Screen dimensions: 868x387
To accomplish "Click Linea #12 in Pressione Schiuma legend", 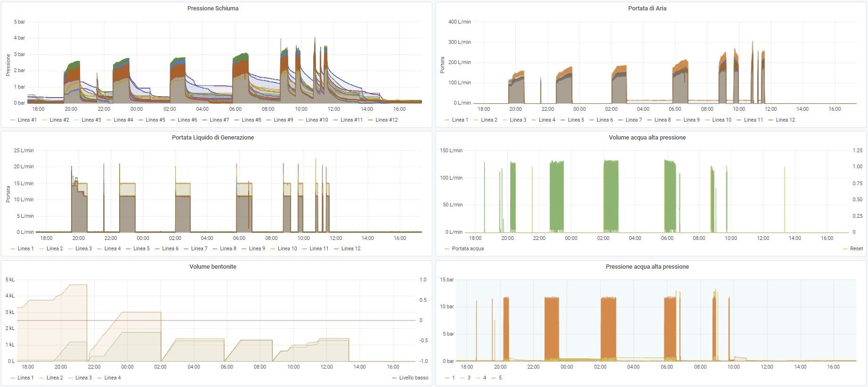I will (386, 120).
